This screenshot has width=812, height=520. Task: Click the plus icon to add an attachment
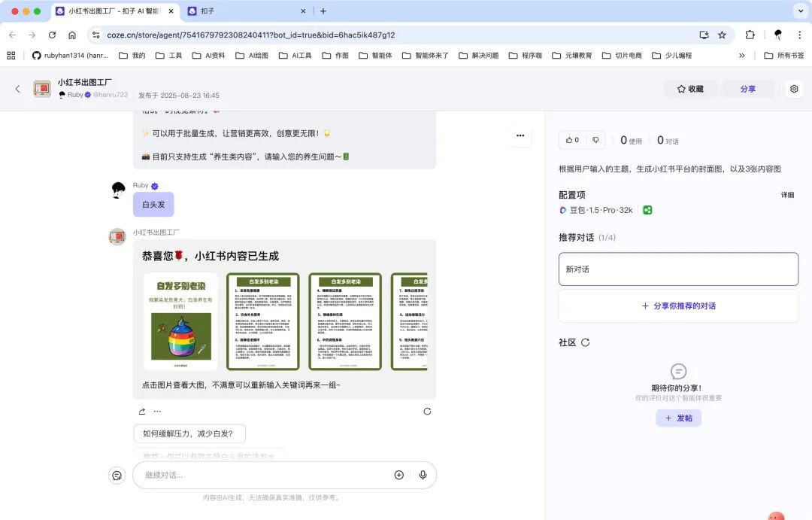(x=398, y=475)
